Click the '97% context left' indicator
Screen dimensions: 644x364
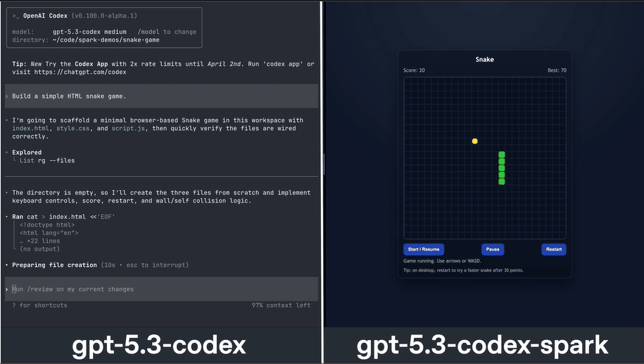point(281,305)
